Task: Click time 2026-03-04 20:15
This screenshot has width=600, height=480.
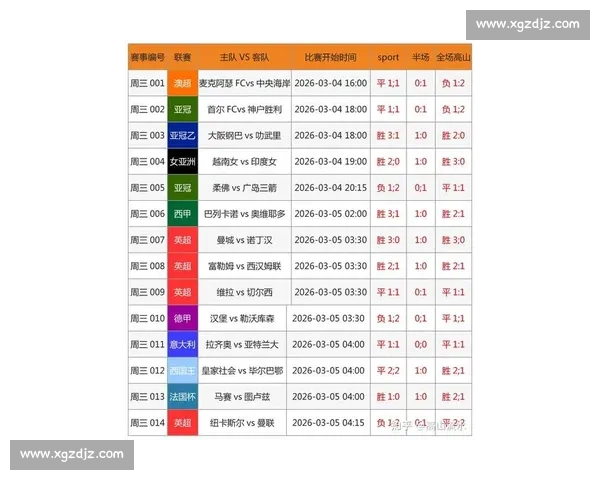Action: [331, 188]
